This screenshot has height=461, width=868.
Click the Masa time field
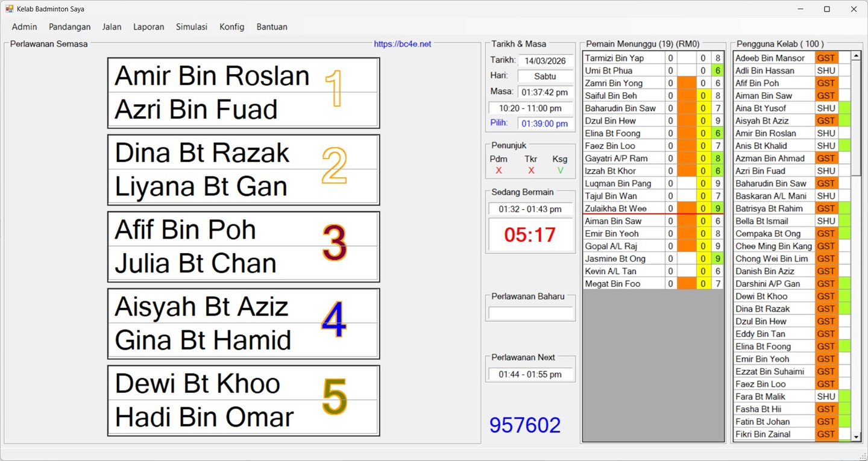(545, 92)
